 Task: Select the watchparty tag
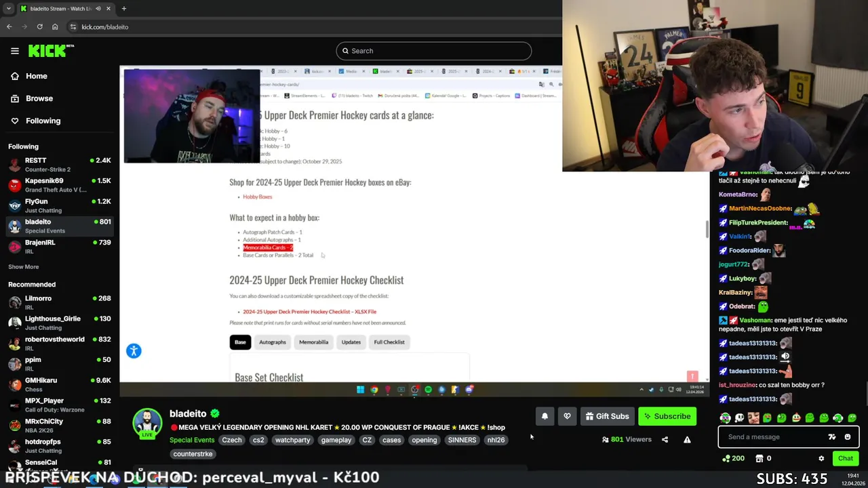pos(292,440)
